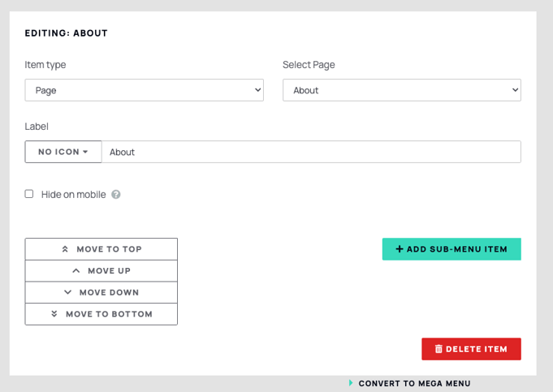The height and width of the screenshot is (392, 553).
Task: Click the Move to Bottom button text
Action: tap(109, 314)
